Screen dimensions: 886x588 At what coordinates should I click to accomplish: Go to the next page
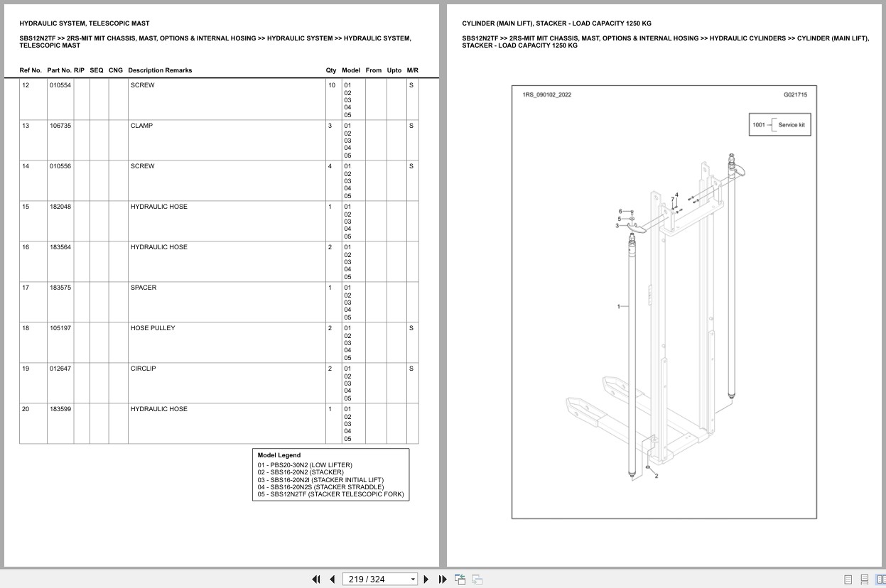[x=426, y=579]
